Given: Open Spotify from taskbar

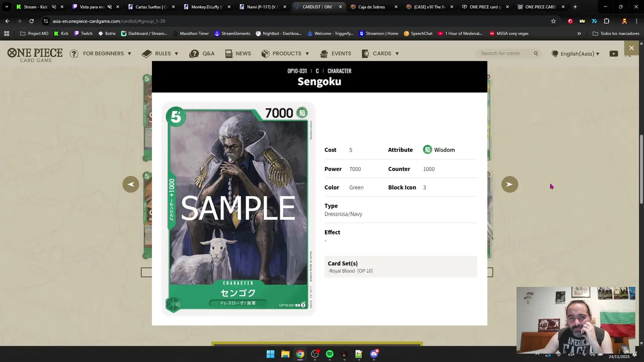Looking at the screenshot, I should pyautogui.click(x=330, y=354).
